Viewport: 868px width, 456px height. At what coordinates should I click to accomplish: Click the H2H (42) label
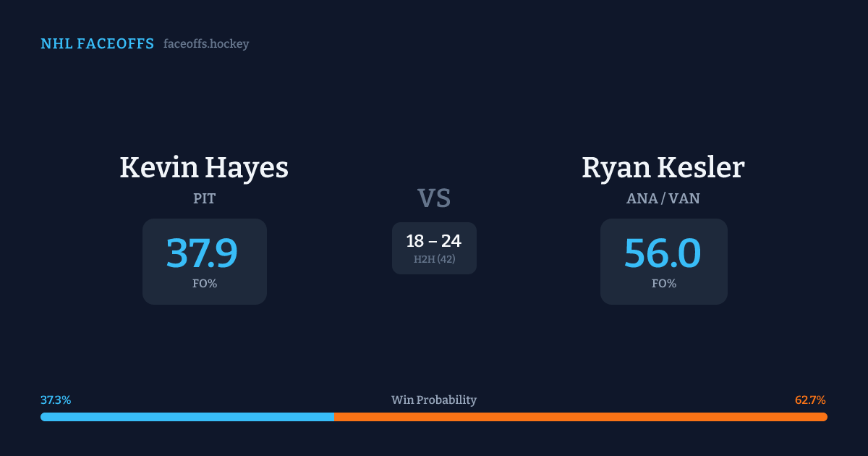[434, 259]
